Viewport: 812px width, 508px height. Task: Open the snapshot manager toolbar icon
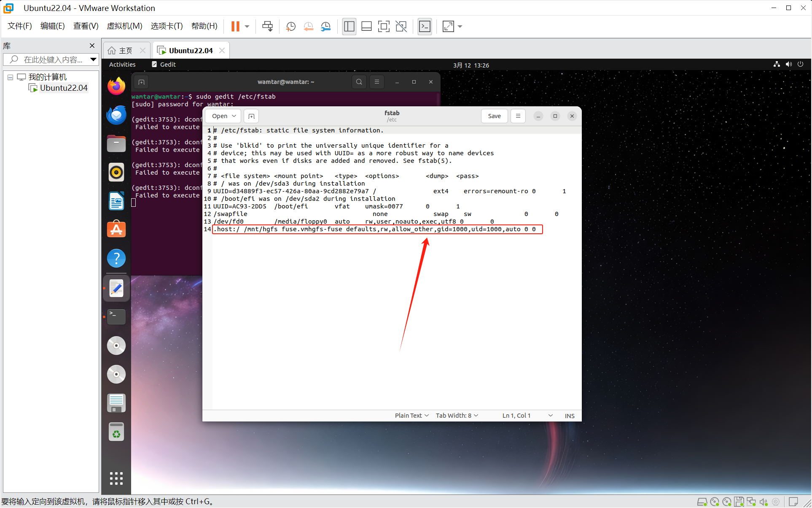tap(326, 27)
